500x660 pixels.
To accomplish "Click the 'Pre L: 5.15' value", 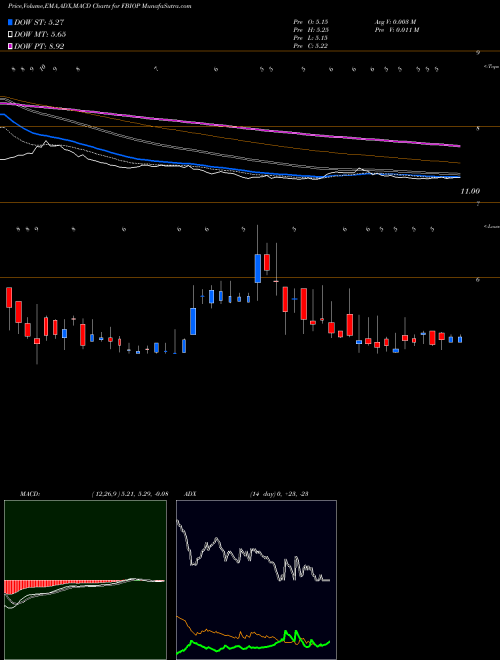I will pyautogui.click(x=311, y=38).
